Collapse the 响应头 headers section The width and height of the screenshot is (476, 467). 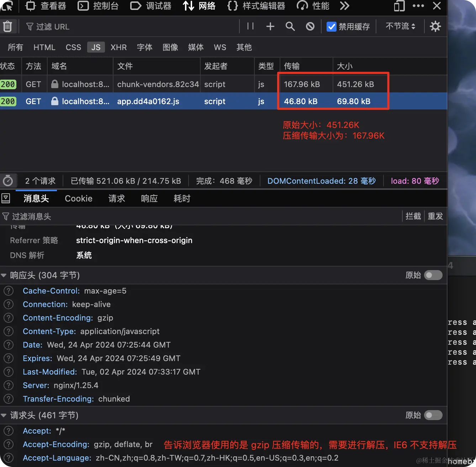pyautogui.click(x=4, y=275)
